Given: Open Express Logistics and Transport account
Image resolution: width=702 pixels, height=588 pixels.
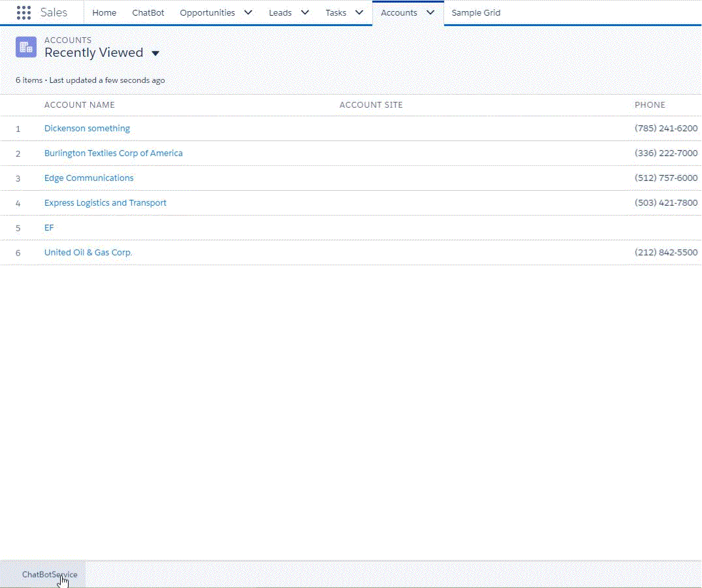Looking at the screenshot, I should (105, 203).
